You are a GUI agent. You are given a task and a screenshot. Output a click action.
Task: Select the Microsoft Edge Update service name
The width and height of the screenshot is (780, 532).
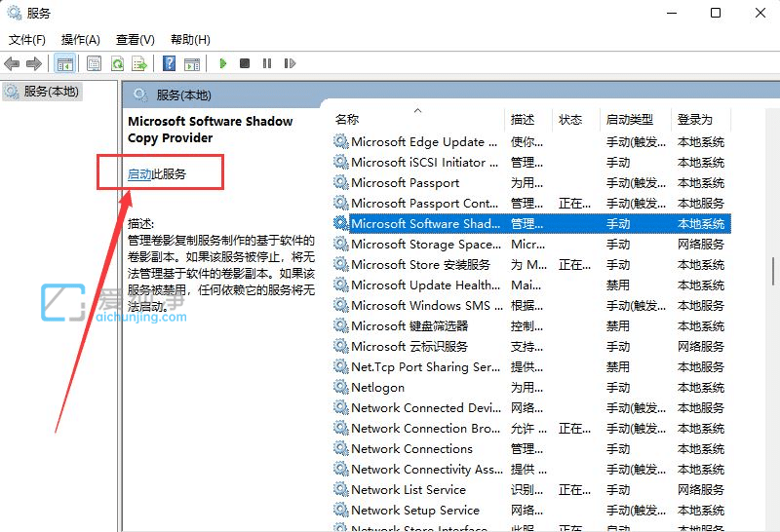424,141
